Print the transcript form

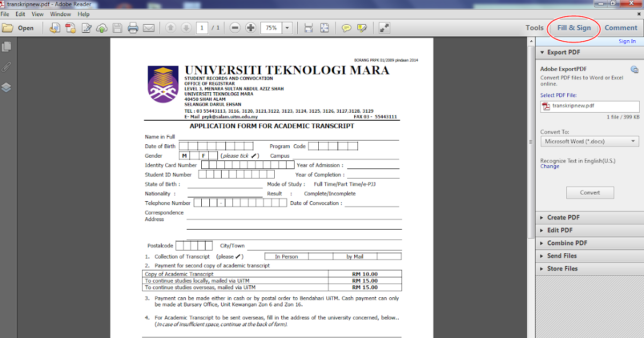133,27
